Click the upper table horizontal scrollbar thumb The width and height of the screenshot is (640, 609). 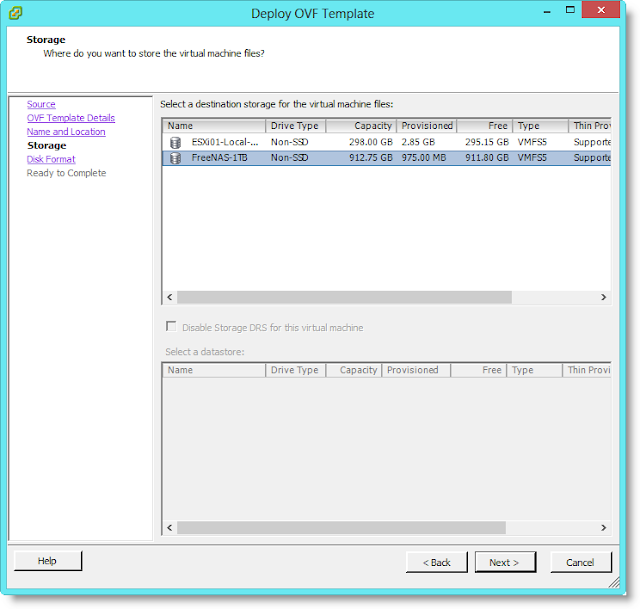[x=344, y=297]
